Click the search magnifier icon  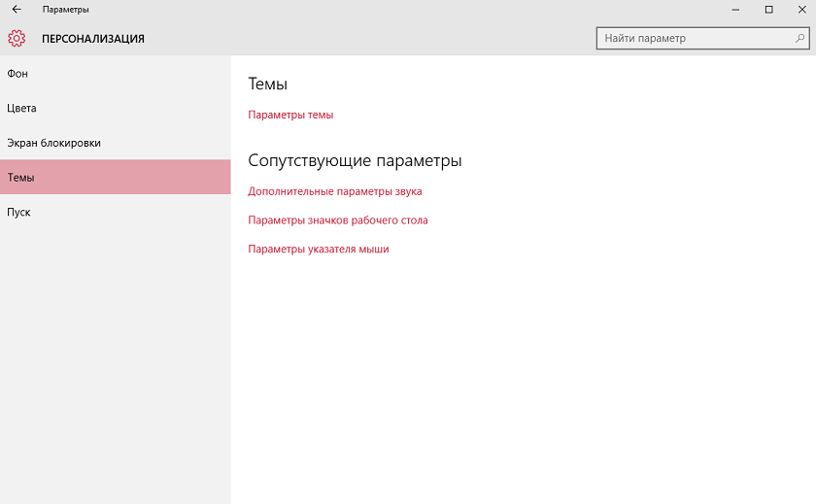pyautogui.click(x=799, y=38)
